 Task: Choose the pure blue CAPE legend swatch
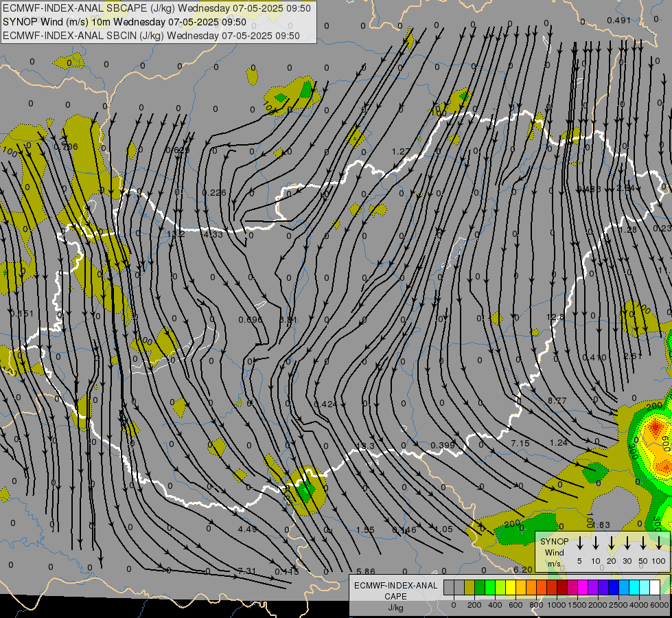(x=613, y=588)
